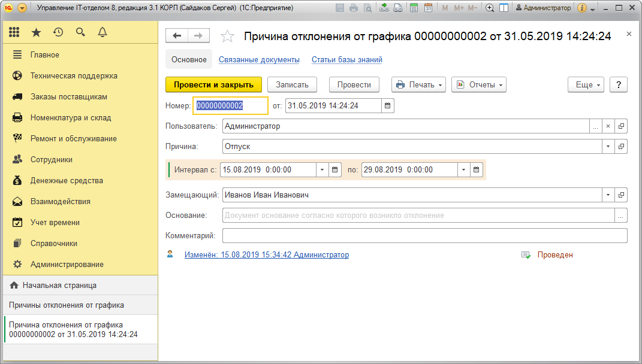Screen dimensions: 642x364
Task: Open main menu orange dropdown button
Action: [x=23, y=8]
